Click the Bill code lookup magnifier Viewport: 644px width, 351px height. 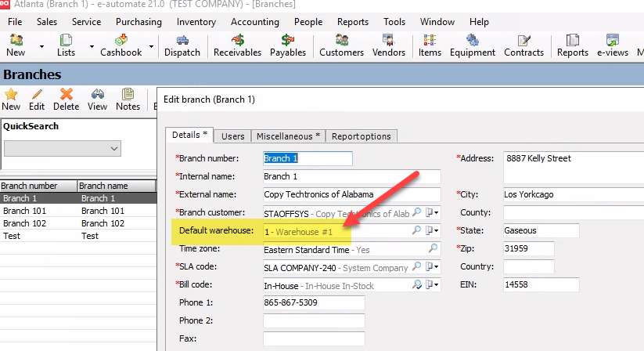416,284
